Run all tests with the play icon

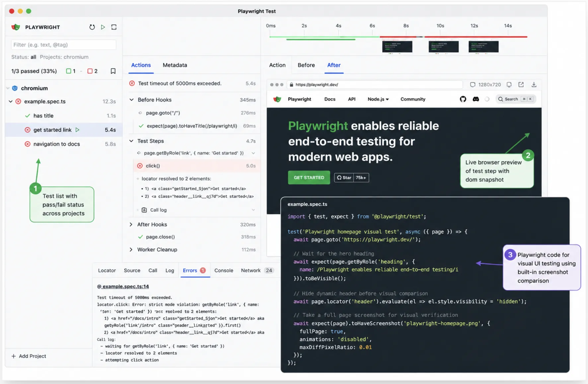coord(103,27)
